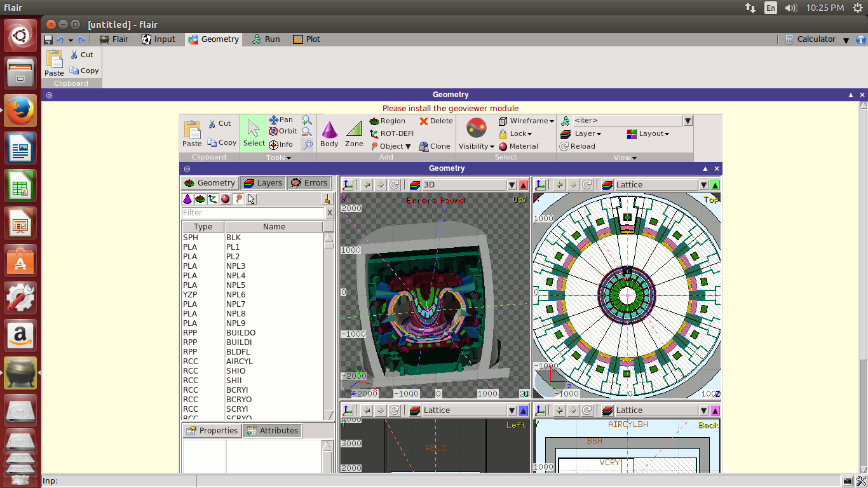Clear the filter with the X button
Screen dimensions: 868x488
(x=330, y=213)
